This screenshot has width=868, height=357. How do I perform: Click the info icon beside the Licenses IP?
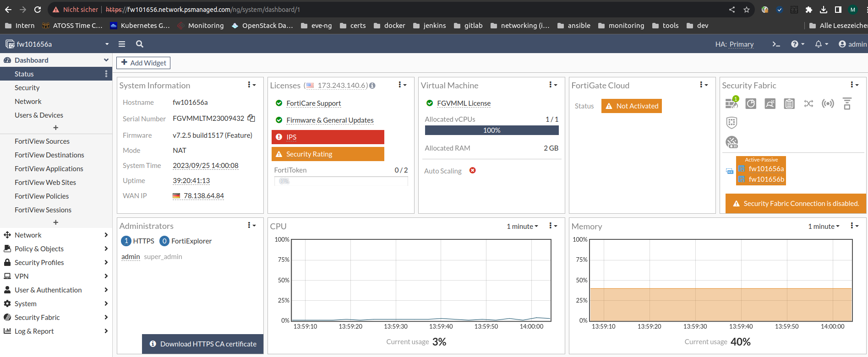[372, 86]
